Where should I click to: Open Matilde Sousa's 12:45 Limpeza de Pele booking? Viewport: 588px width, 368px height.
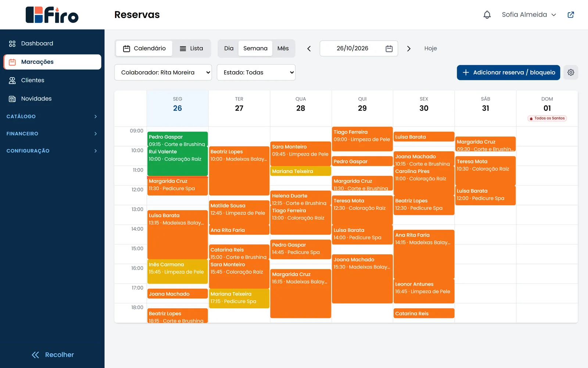click(x=239, y=213)
